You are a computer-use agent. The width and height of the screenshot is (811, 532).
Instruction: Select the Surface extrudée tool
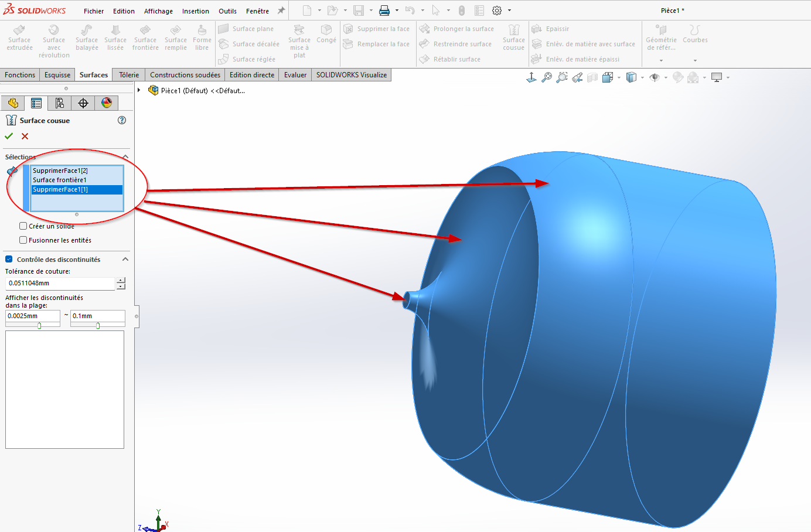(19, 40)
